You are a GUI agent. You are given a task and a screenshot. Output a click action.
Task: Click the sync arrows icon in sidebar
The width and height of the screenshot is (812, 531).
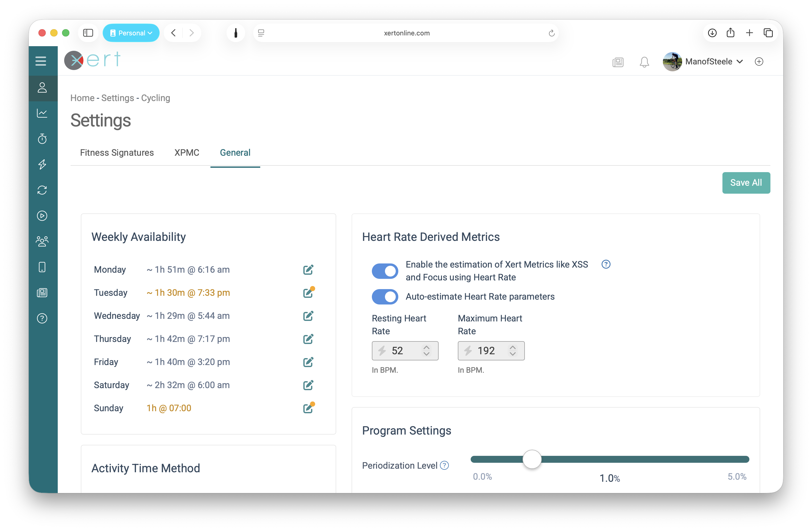point(42,190)
